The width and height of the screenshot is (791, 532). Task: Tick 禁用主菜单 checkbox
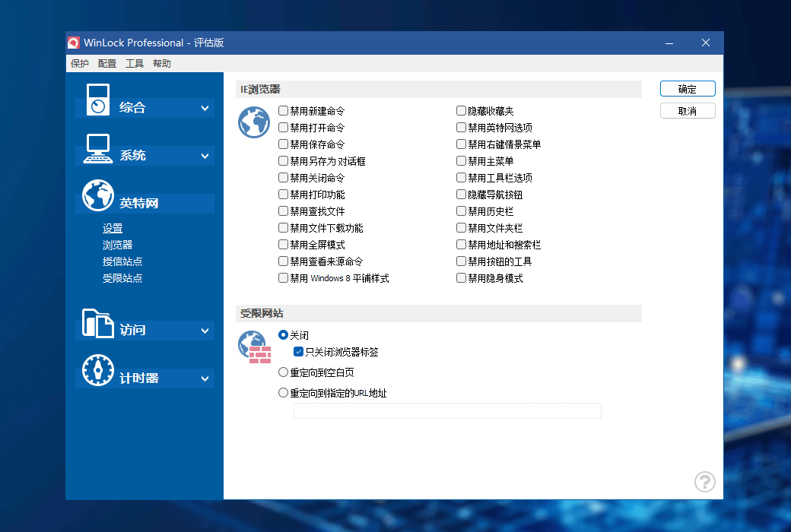(461, 161)
